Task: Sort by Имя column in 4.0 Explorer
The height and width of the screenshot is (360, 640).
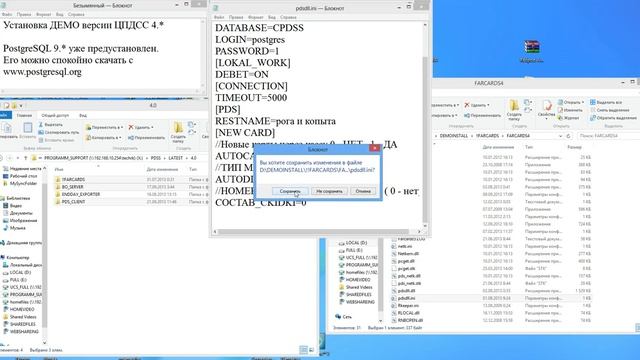Action: 59,169
